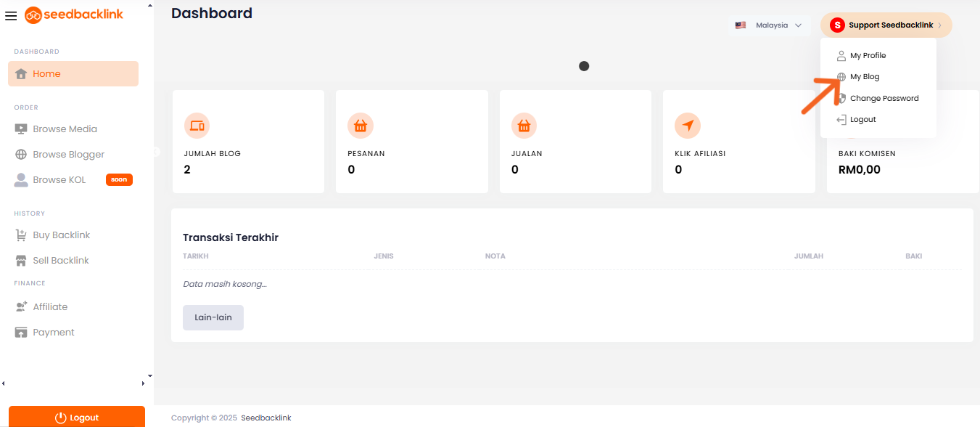The height and width of the screenshot is (427, 980).
Task: Click the Jumlah Blog card icon
Action: [197, 126]
